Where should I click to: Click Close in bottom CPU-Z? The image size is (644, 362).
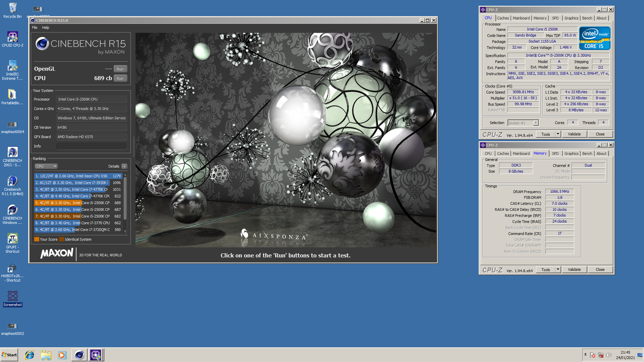click(600, 270)
